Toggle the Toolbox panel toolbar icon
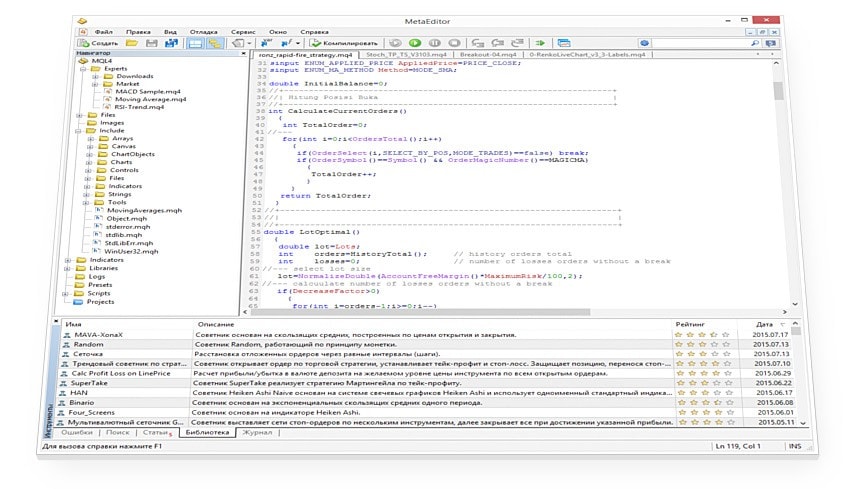This screenshot has width=855, height=489. (215, 43)
